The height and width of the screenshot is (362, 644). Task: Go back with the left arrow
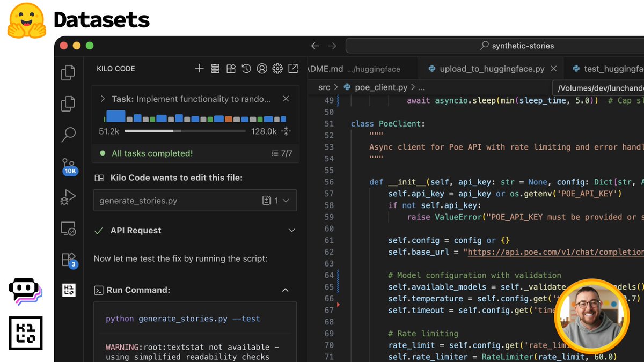pos(315,46)
